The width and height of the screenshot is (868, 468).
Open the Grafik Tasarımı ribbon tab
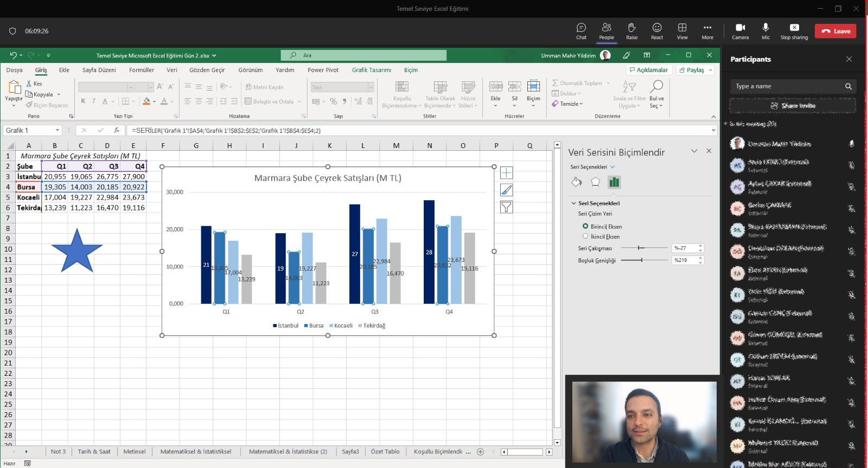[371, 70]
